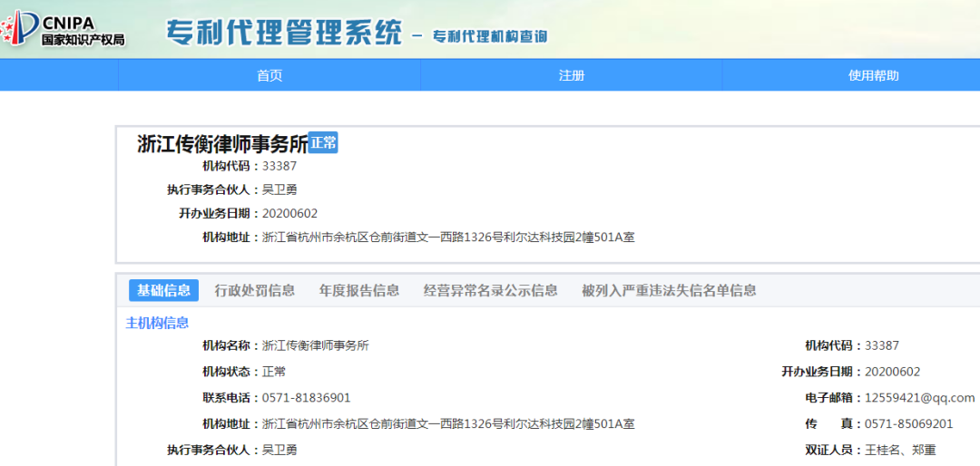The width and height of the screenshot is (980, 466).
Task: Click the 双证人员 names 王桂名、郑重
Action: (900, 450)
